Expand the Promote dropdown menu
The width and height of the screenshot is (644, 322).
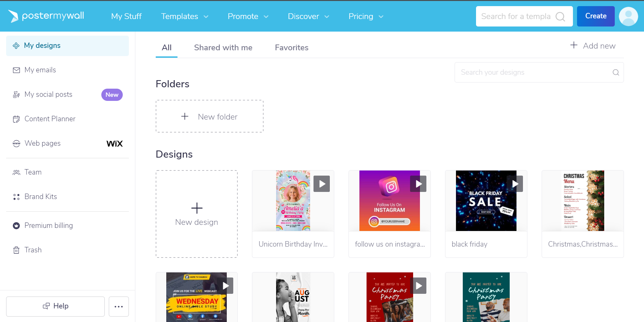[x=248, y=16]
